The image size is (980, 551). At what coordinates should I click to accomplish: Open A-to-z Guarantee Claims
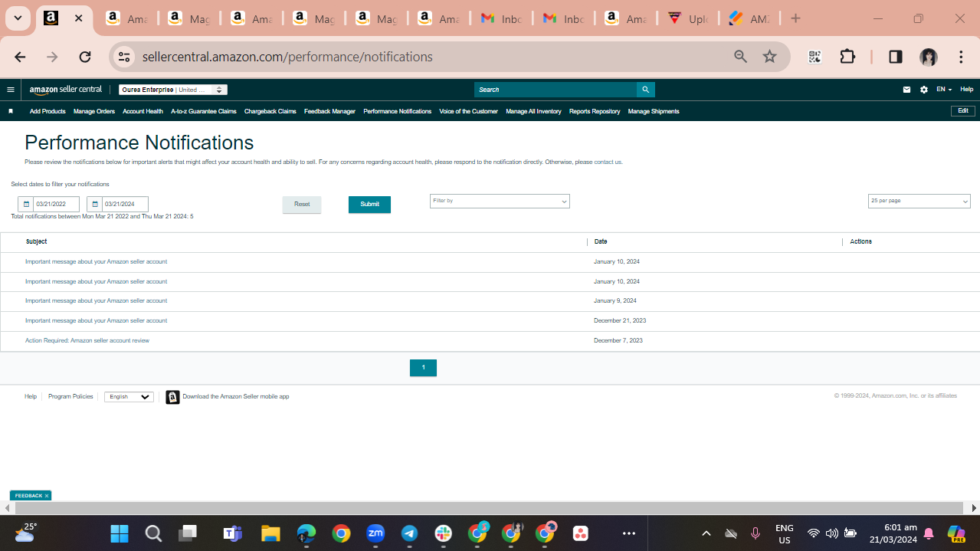pyautogui.click(x=204, y=111)
